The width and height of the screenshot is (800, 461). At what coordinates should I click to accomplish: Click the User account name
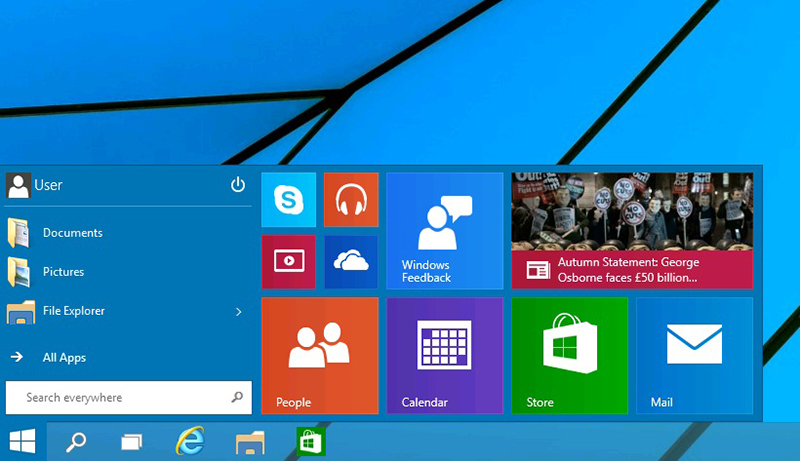tap(48, 185)
